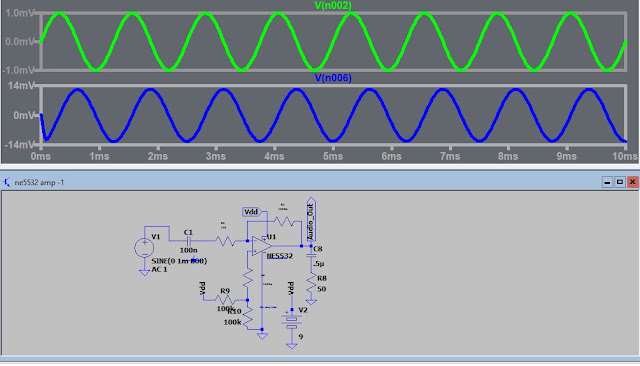Click the 1.0mV axis label on green plot
640x366 pixels.
pyautogui.click(x=20, y=13)
